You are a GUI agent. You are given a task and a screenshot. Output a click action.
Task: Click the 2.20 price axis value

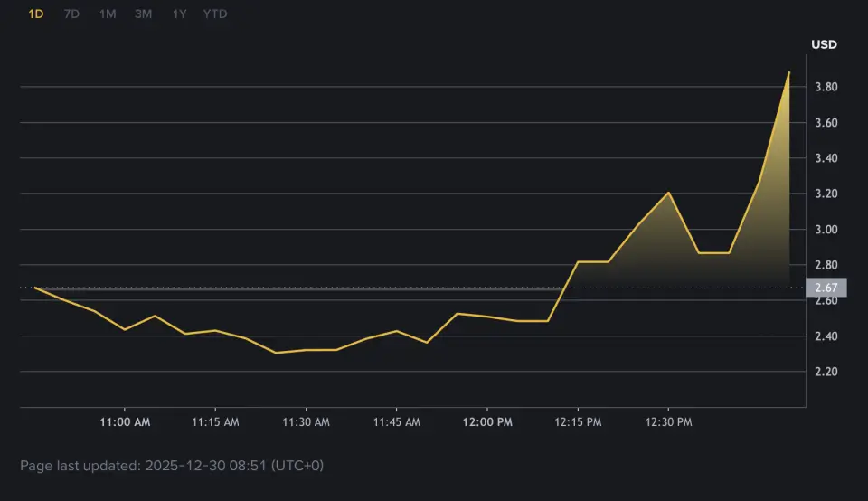pyautogui.click(x=826, y=372)
